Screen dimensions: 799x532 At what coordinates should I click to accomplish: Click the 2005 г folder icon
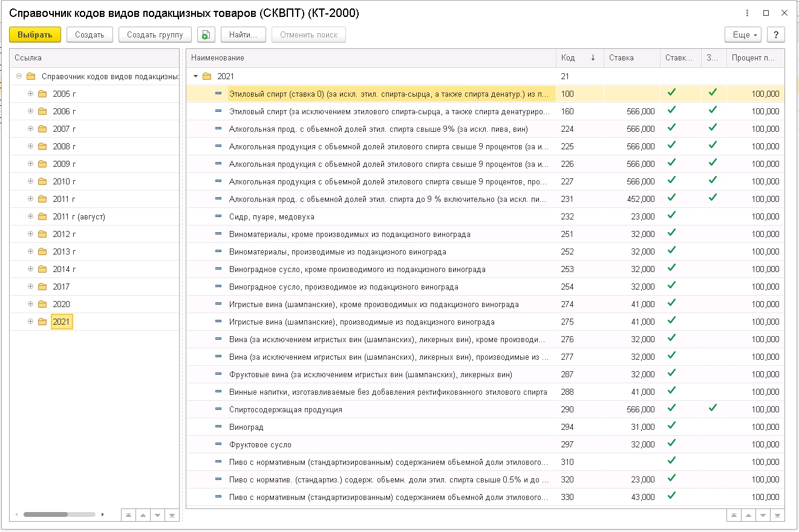click(42, 94)
